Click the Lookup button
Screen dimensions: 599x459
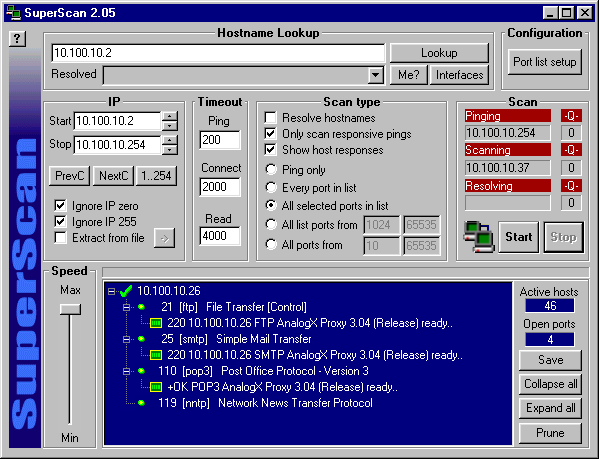tap(439, 53)
